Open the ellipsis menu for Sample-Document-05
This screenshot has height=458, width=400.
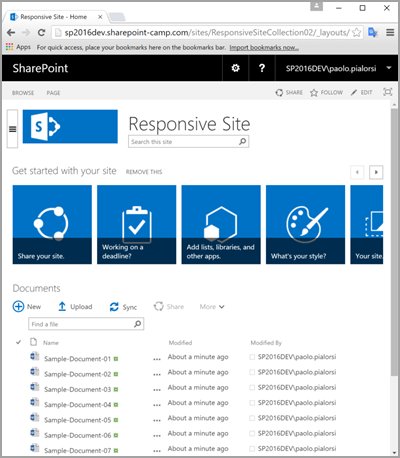(x=157, y=421)
